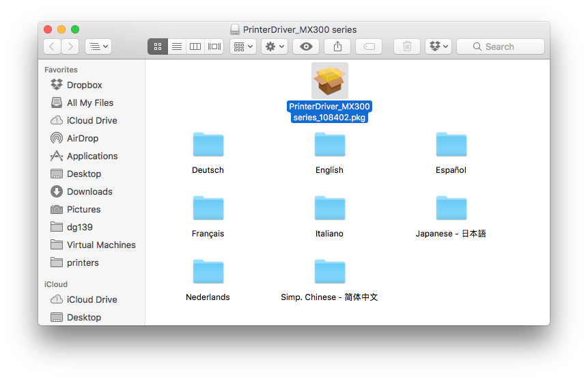
Task: Select Dropbox in Favorites sidebar
Action: pos(92,85)
